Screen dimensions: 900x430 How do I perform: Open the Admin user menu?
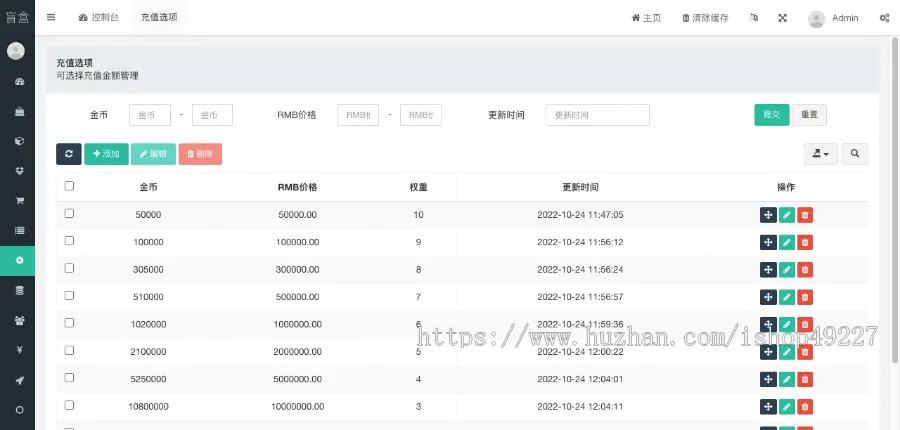click(x=833, y=18)
